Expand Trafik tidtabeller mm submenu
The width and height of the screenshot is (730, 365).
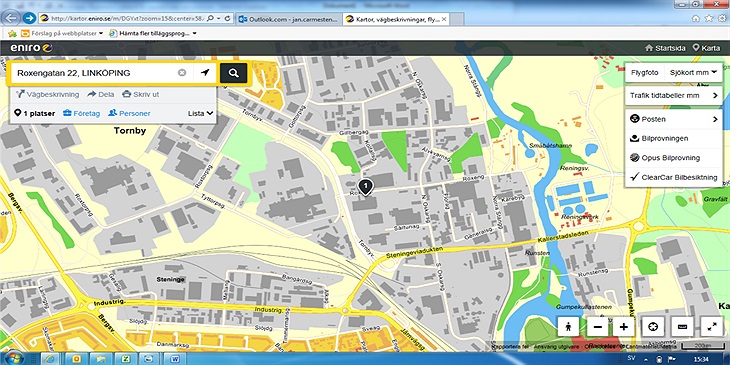674,95
